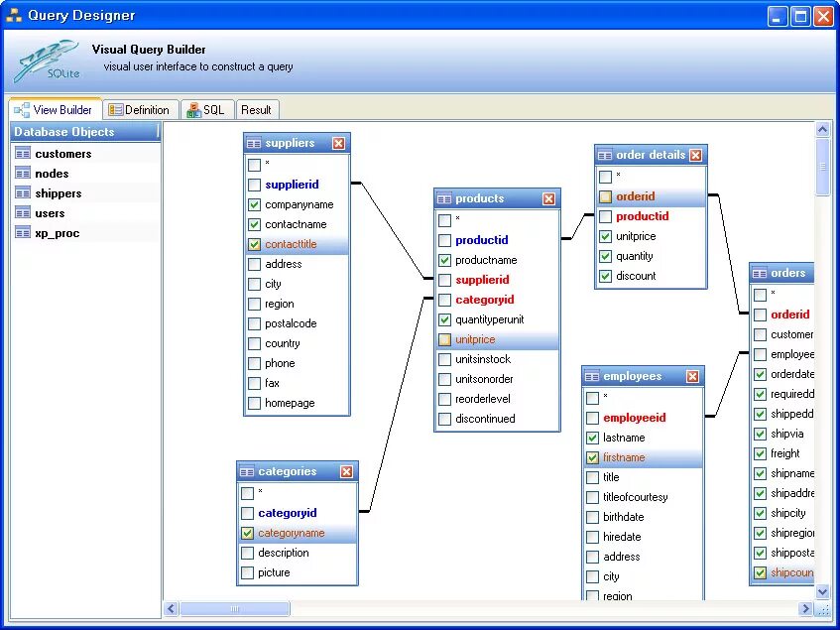Screen dimensions: 840x630
Task: Click the products table header icon
Action: click(444, 198)
